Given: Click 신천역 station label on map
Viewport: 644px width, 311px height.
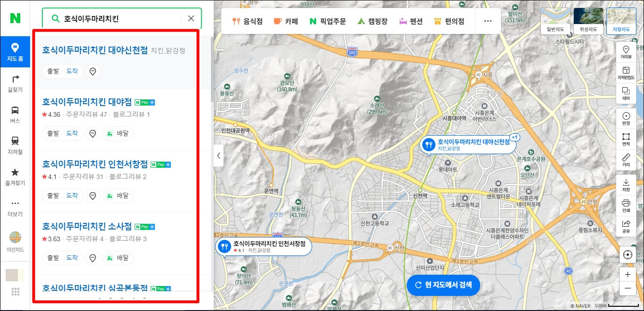Looking at the screenshot, I should coord(419,196).
